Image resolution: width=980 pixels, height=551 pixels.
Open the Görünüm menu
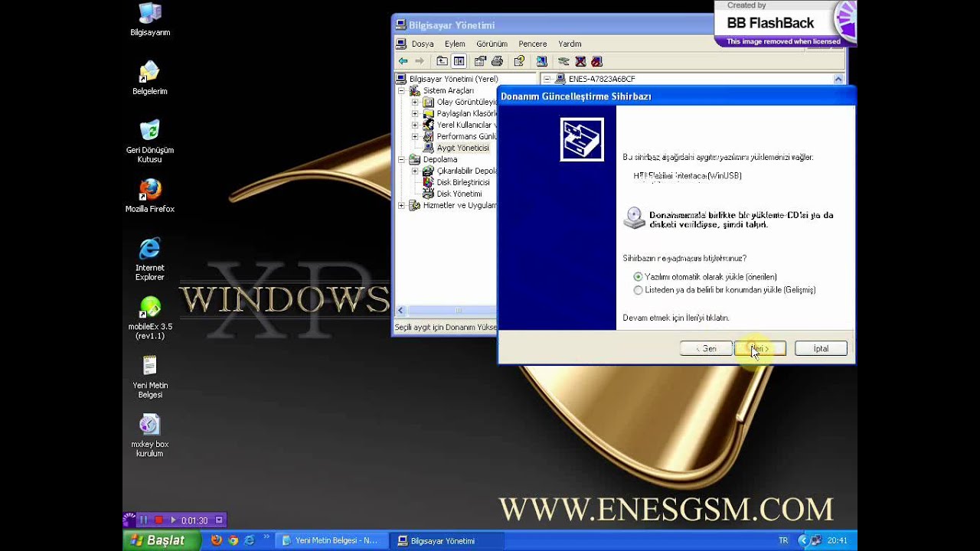coord(492,44)
